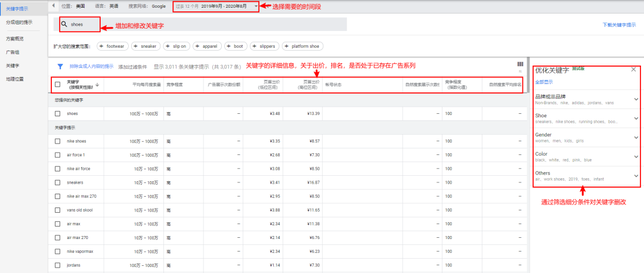Sort by 竞争程度 column header
Screen dimensions: 644x273
click(x=175, y=85)
